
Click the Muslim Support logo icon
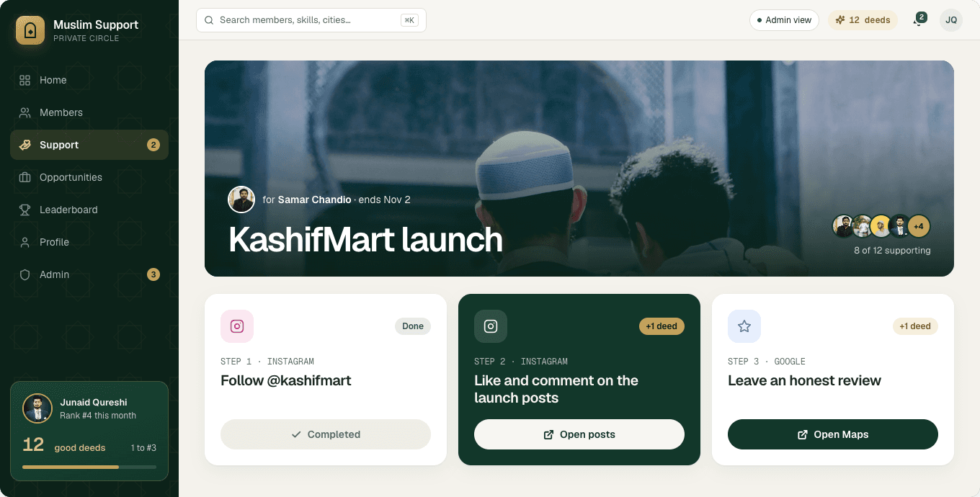click(30, 30)
